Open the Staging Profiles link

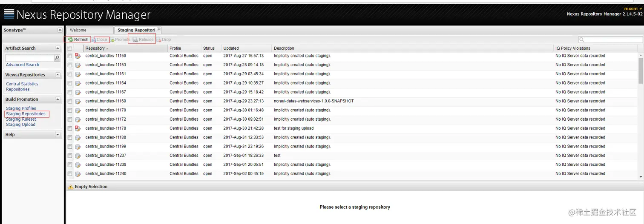[x=21, y=108]
